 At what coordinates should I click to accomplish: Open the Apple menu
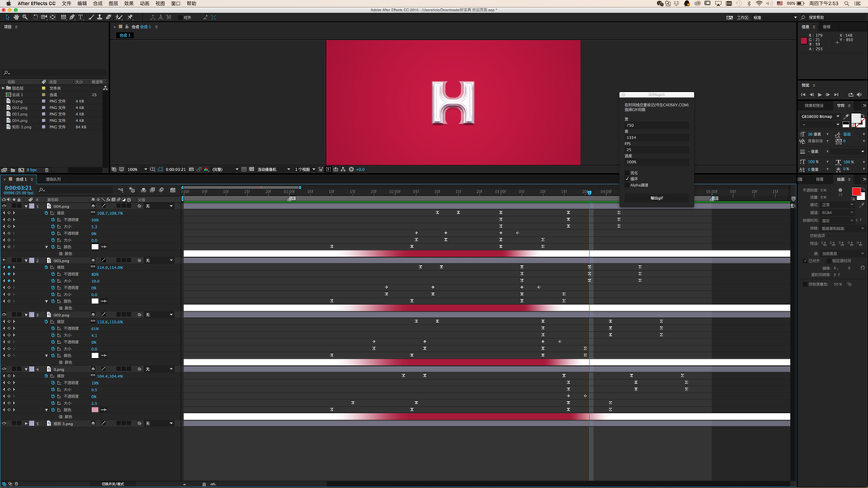[x=8, y=3]
